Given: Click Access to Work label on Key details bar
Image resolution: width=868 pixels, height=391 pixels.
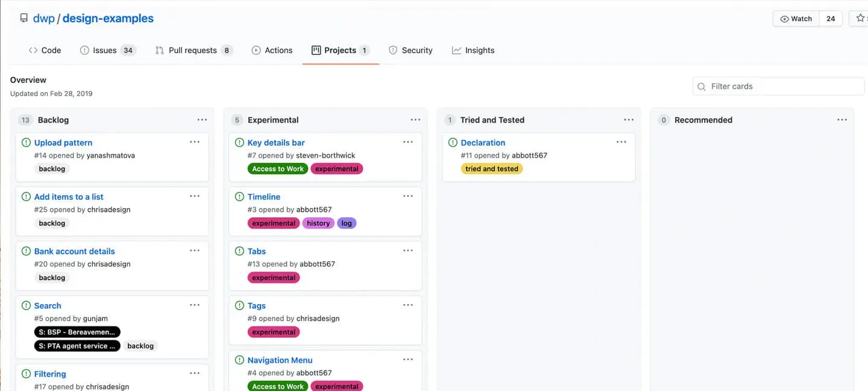Looking at the screenshot, I should tap(278, 169).
